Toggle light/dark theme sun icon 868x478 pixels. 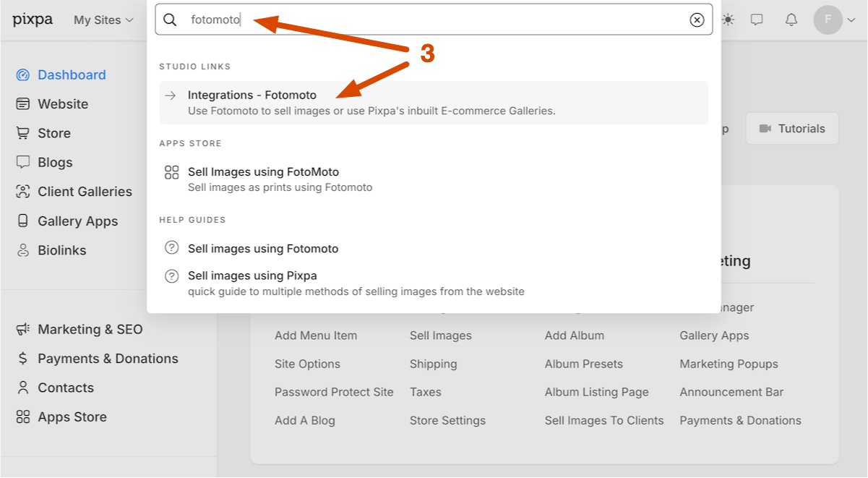(728, 20)
